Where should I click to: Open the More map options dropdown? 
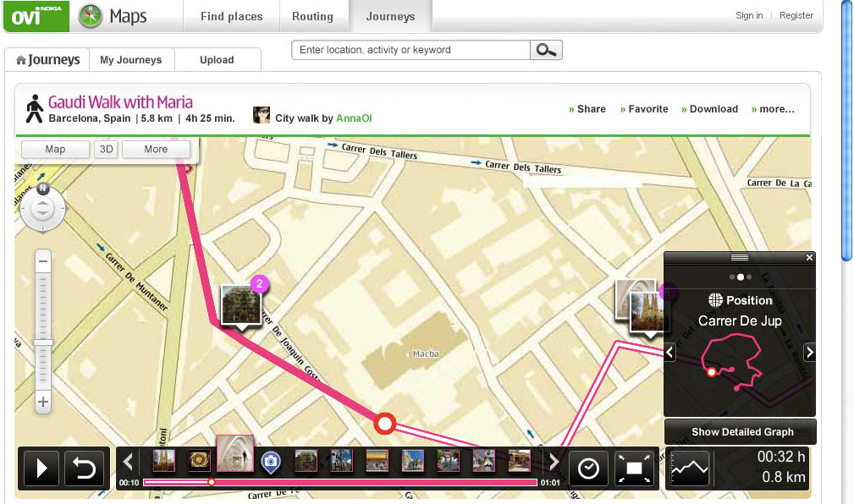pos(156,150)
